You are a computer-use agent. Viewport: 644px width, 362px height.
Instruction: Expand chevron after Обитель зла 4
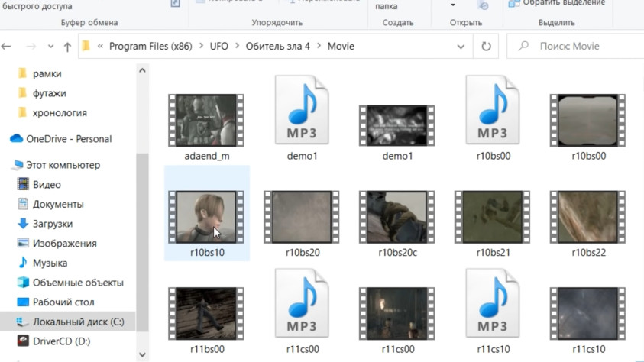tap(319, 46)
